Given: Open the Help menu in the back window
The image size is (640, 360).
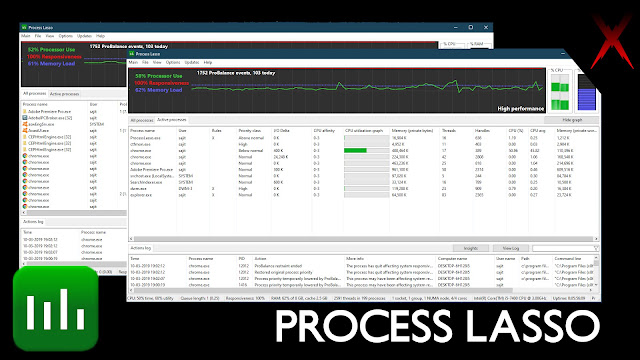Looking at the screenshot, I should [100, 36].
